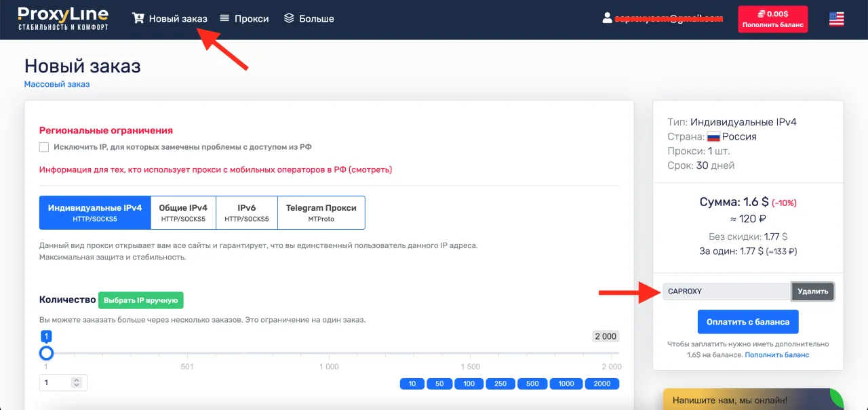Switch to Общие IPv4 proxy type

click(x=183, y=213)
